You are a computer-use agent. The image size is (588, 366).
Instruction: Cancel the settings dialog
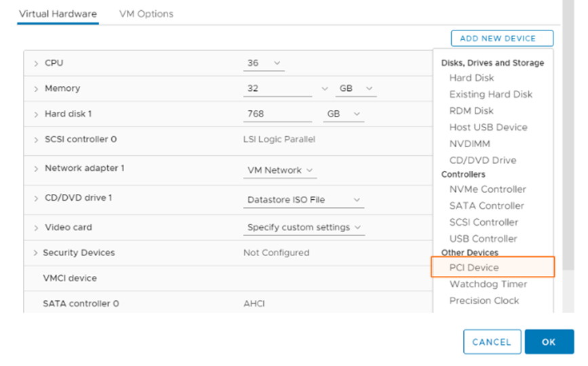(x=492, y=342)
